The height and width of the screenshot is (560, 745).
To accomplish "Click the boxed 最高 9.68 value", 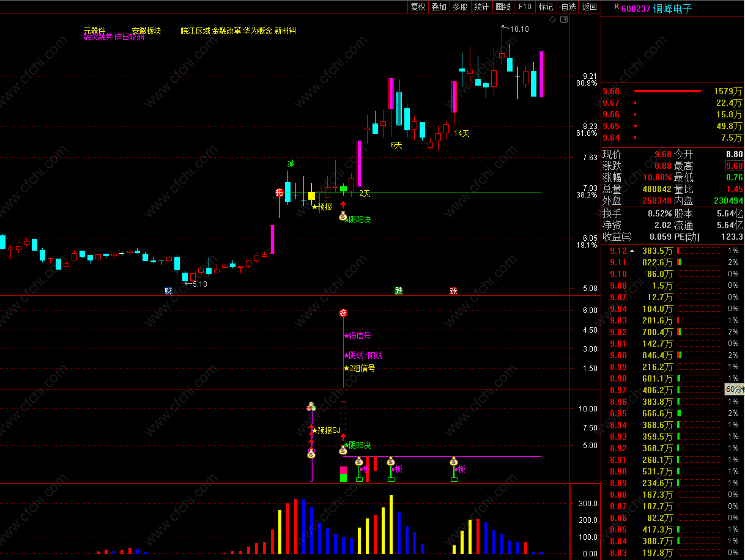I will pyautogui.click(x=734, y=166).
